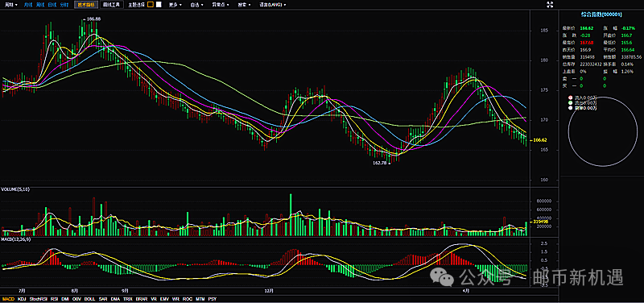Viewport: 644px width, 303px height.
Task: Click the turnover amount 338785.56
Action: (x=631, y=56)
